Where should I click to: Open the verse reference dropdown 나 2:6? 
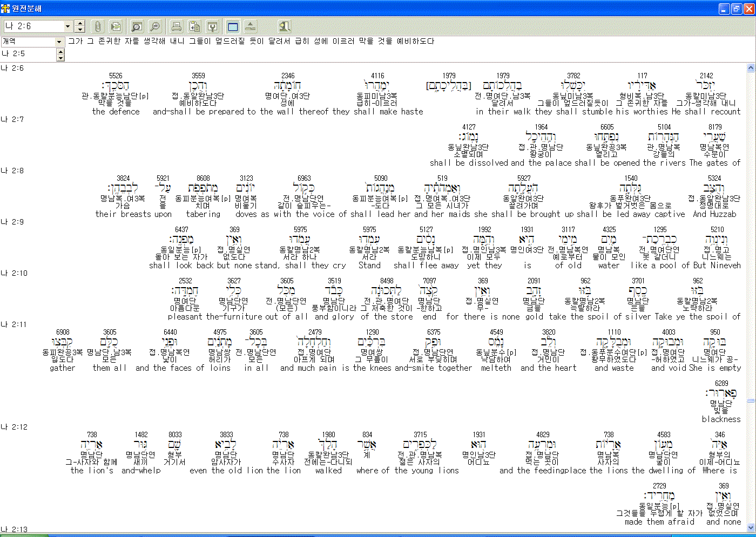tap(68, 26)
